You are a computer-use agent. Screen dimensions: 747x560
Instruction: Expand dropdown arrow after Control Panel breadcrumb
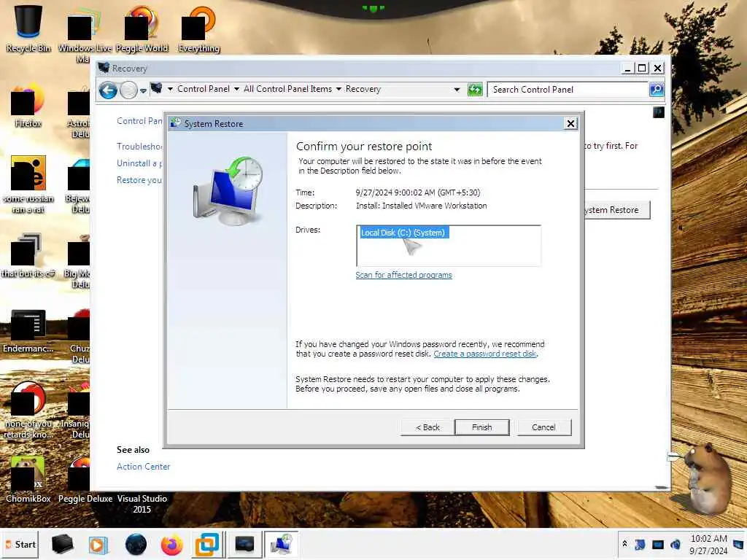tap(236, 89)
